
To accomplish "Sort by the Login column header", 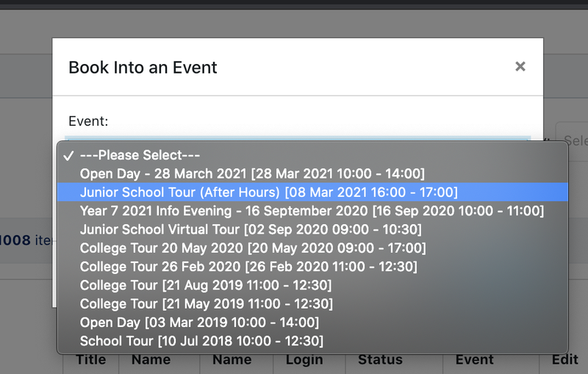I will (x=304, y=360).
